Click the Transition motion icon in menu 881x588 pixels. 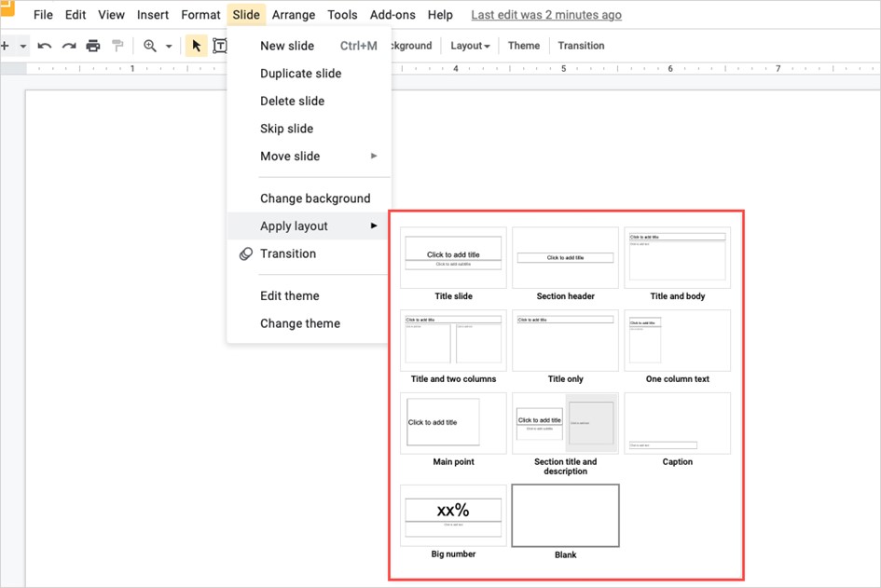(246, 253)
